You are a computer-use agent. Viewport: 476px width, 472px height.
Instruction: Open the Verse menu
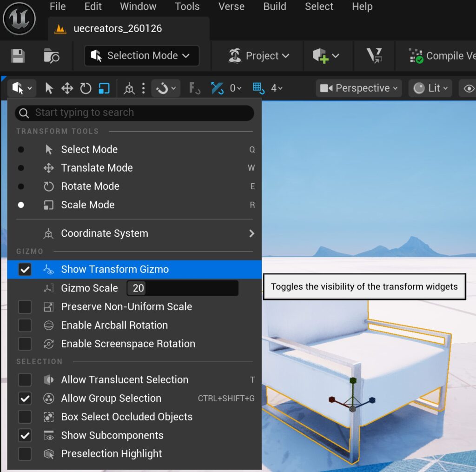[x=231, y=7]
